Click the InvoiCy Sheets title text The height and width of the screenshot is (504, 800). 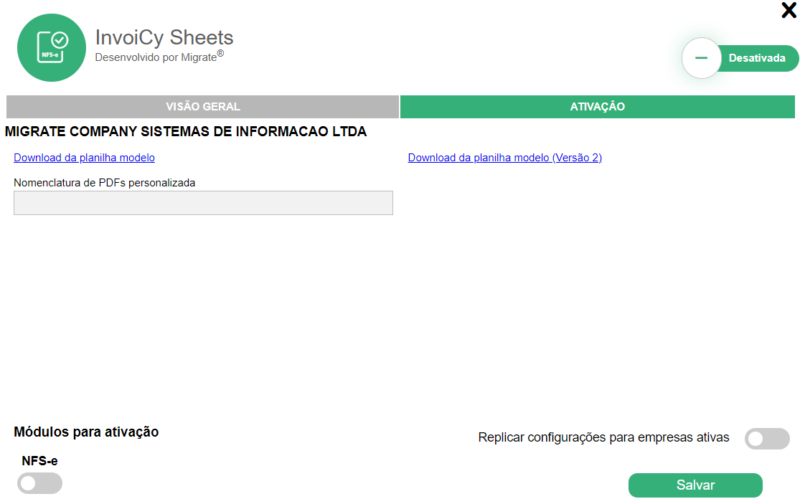pos(164,38)
